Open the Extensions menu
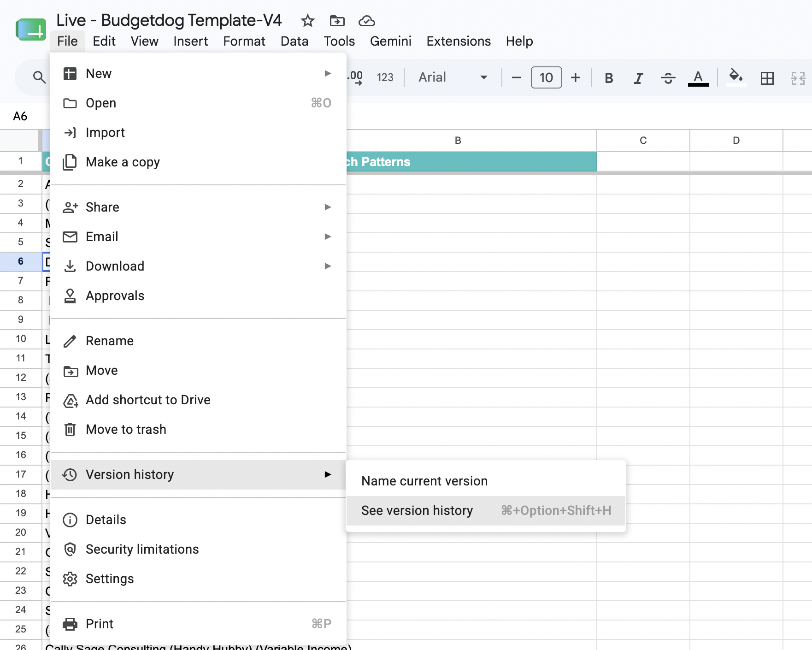Screen dimensions: 812x650 (459, 41)
